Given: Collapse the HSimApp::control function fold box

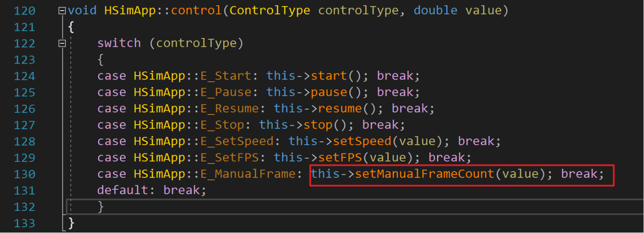Looking at the screenshot, I should coord(62,11).
